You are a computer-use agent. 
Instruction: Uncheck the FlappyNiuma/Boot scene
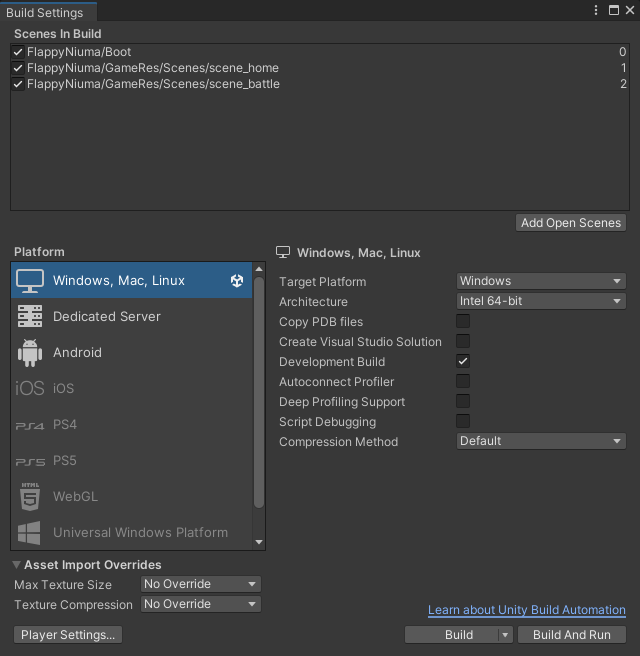pyautogui.click(x=18, y=52)
